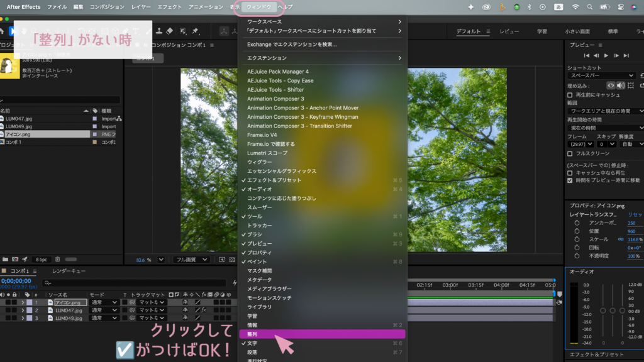Expand layer 2 LUM047.jpg properties
Screen dimensions: 644x362
coord(23,310)
